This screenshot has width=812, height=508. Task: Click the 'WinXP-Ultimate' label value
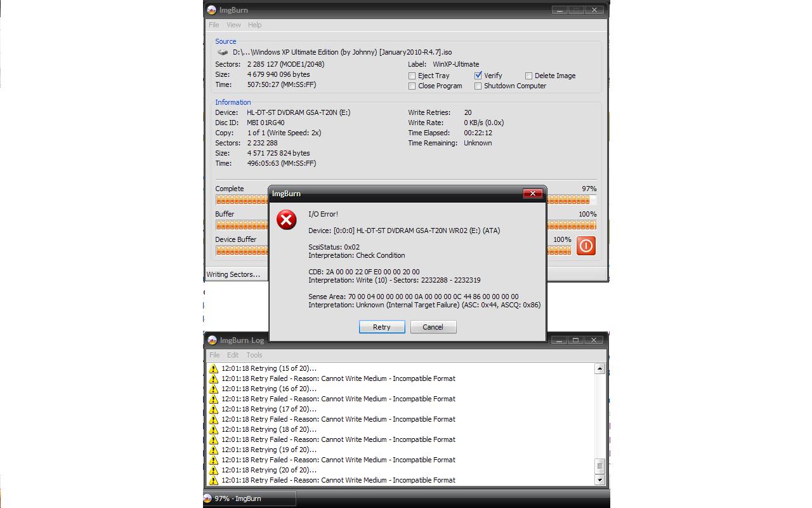pos(456,64)
